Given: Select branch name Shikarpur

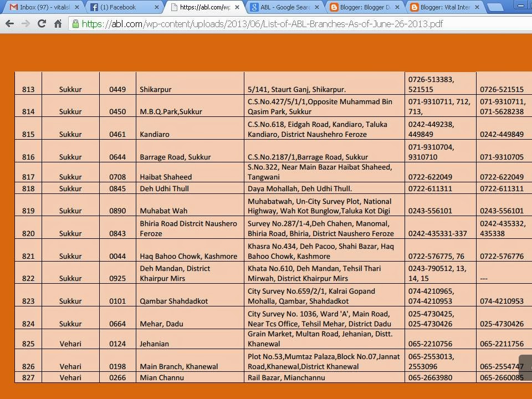Looking at the screenshot, I should coord(155,90).
